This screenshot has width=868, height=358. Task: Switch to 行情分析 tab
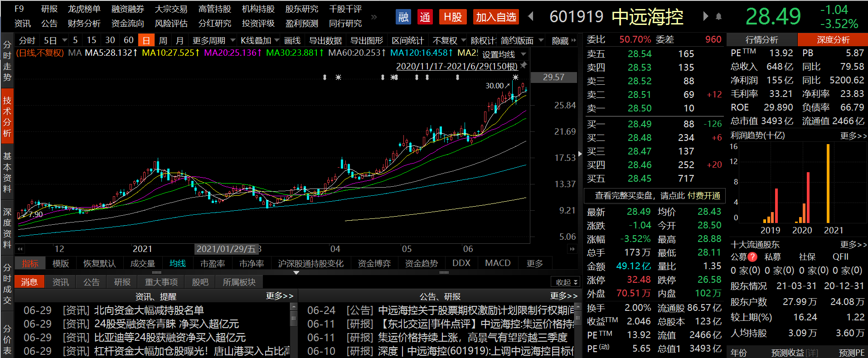[x=762, y=40]
